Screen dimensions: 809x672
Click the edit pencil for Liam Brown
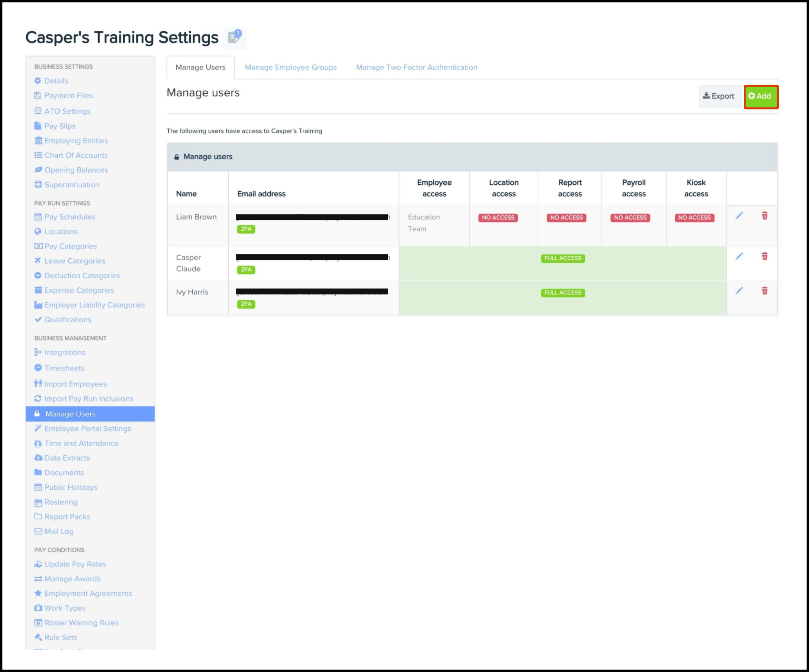pos(739,216)
